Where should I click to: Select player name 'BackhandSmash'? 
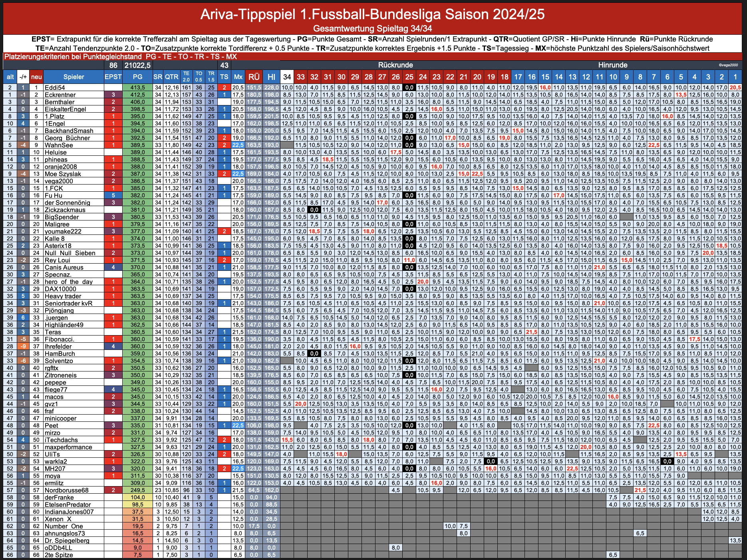69,131
